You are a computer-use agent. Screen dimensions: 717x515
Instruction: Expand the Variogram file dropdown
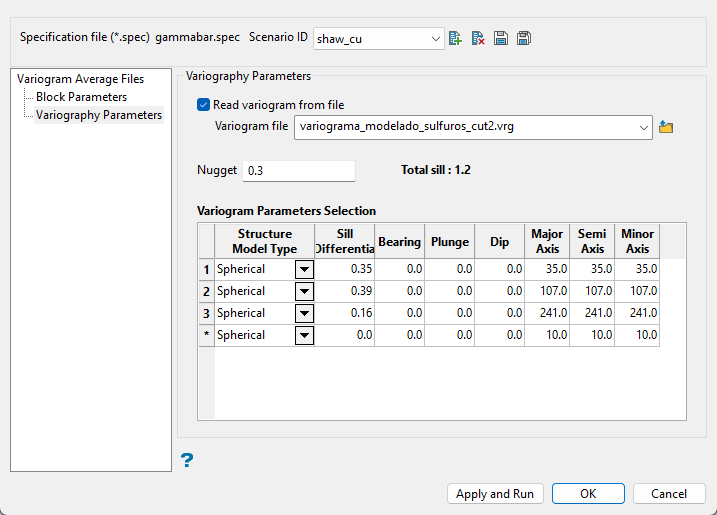[x=642, y=127]
